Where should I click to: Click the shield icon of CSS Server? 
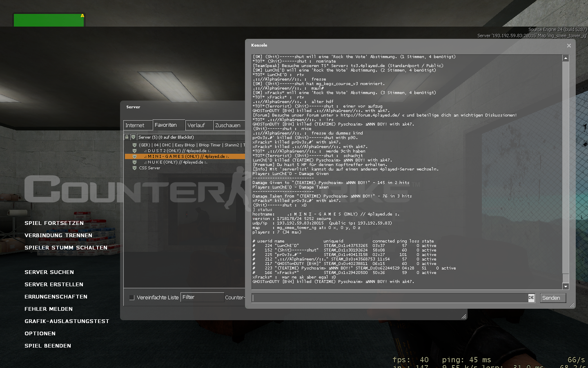coord(134,168)
